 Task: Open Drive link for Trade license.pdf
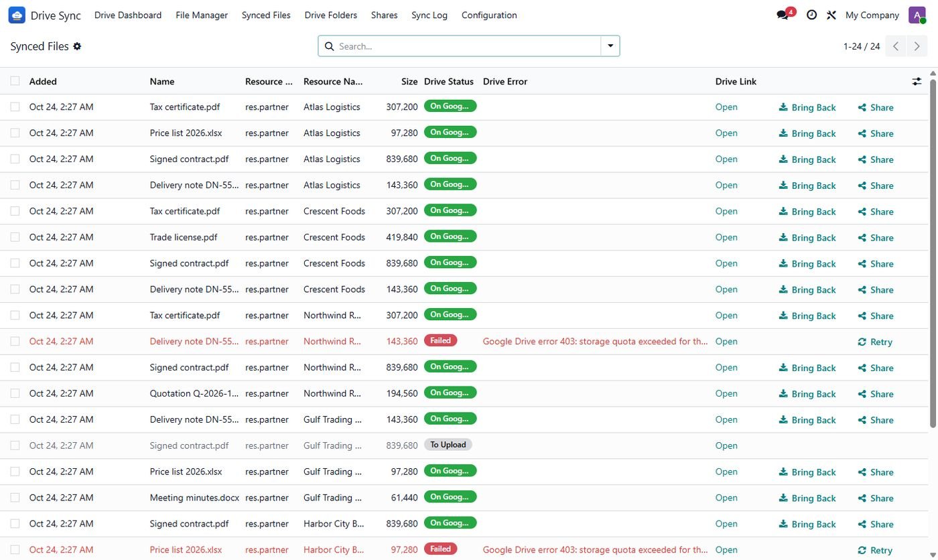(x=726, y=237)
